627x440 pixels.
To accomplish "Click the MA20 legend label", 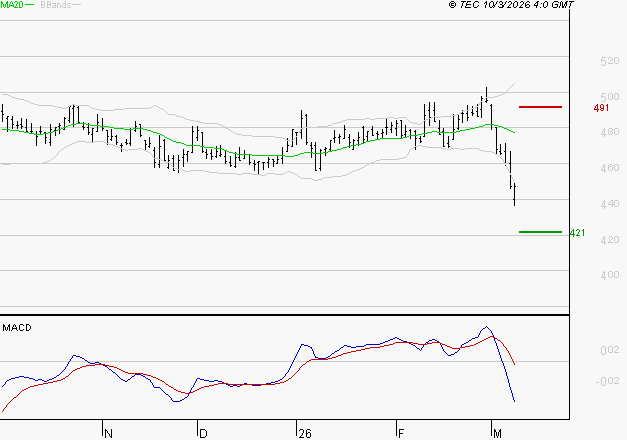I will coord(12,5).
